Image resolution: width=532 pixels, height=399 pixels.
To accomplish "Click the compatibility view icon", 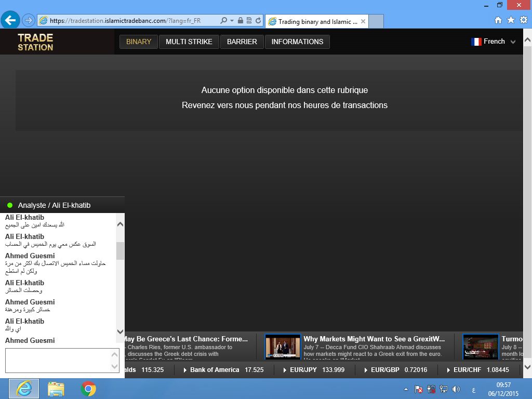I will (x=249, y=20).
